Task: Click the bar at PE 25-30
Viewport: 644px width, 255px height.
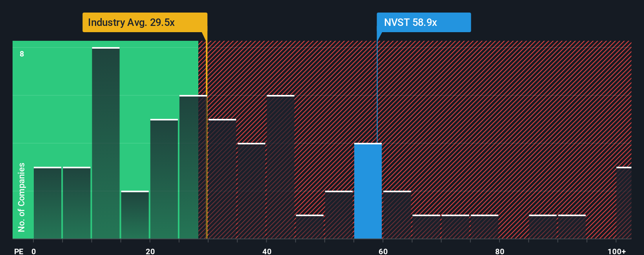Action: [x=193, y=167]
